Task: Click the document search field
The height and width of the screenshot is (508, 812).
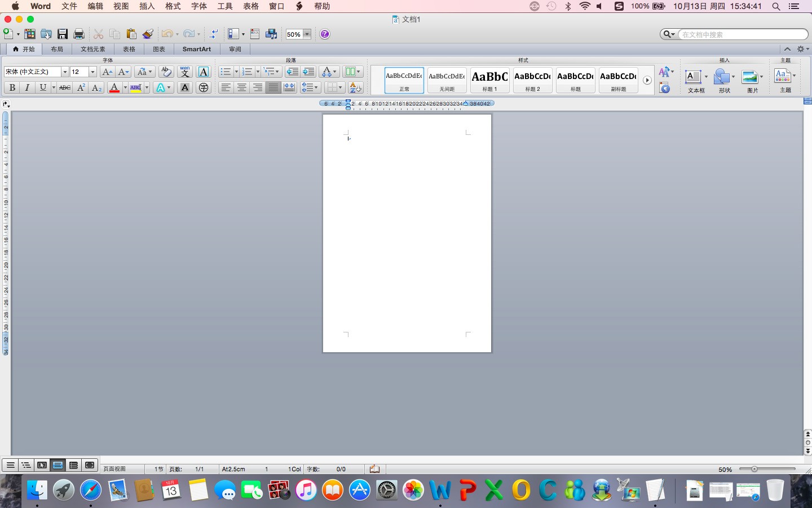Action: (x=743, y=34)
